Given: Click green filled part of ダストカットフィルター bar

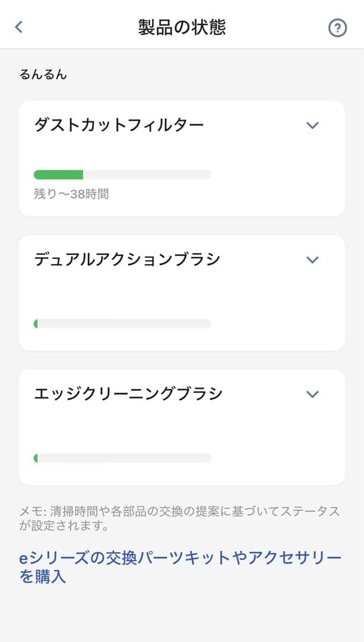Looking at the screenshot, I should (58, 175).
